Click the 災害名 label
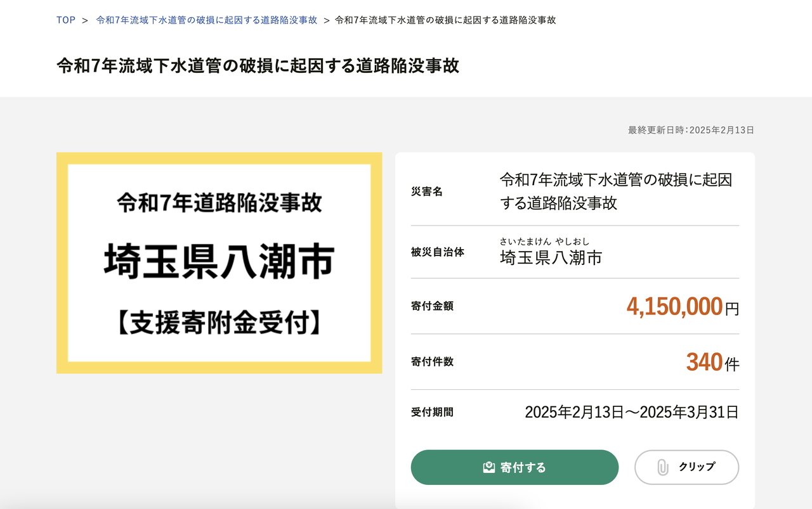This screenshot has height=509, width=812. (x=427, y=191)
